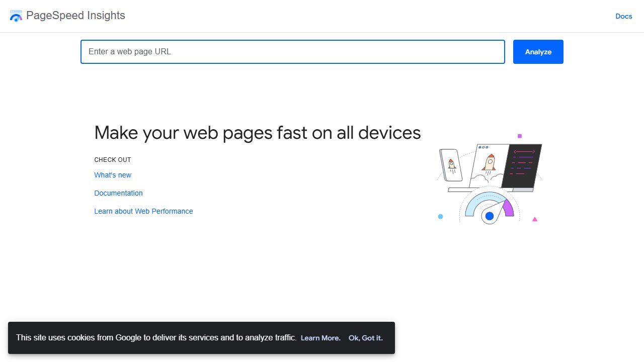
Task: Click the "PageSpeed Insights" title text
Action: click(x=76, y=16)
